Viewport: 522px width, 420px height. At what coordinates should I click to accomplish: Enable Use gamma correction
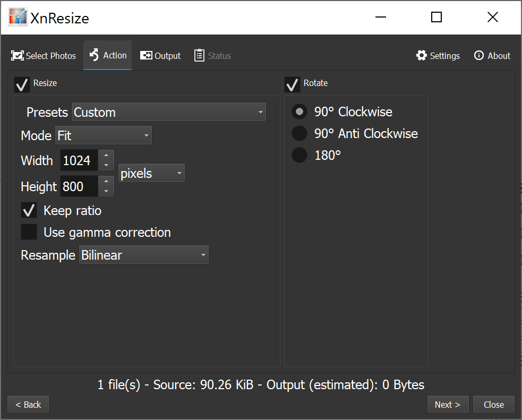tap(29, 232)
